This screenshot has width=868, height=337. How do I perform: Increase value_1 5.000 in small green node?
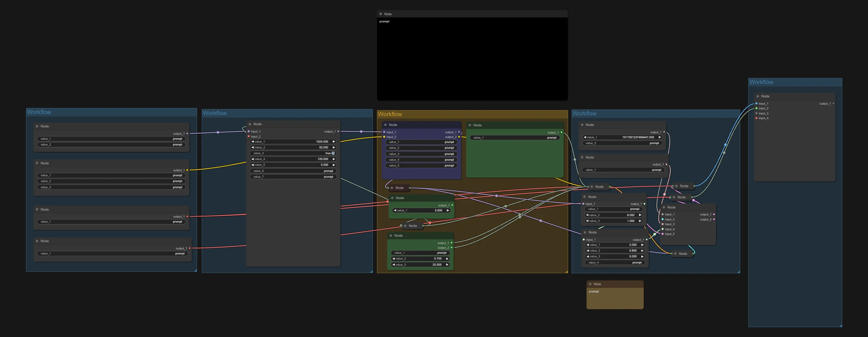tap(448, 210)
